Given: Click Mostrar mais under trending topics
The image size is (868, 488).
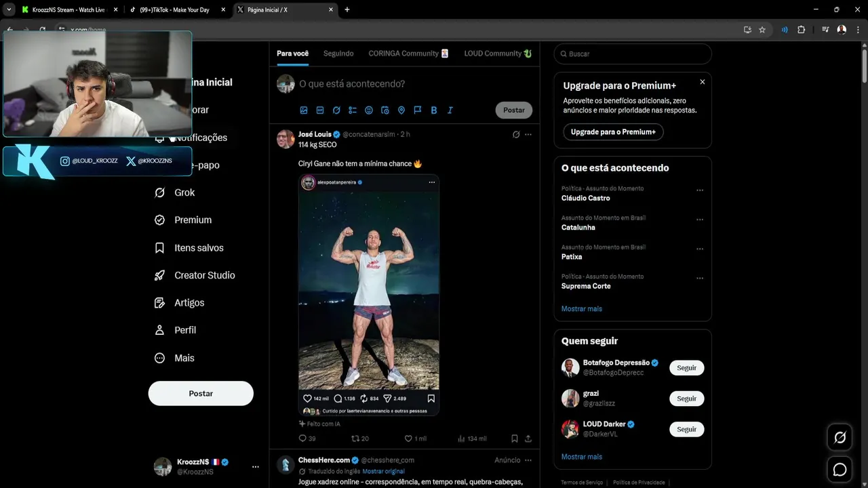Looking at the screenshot, I should (582, 308).
